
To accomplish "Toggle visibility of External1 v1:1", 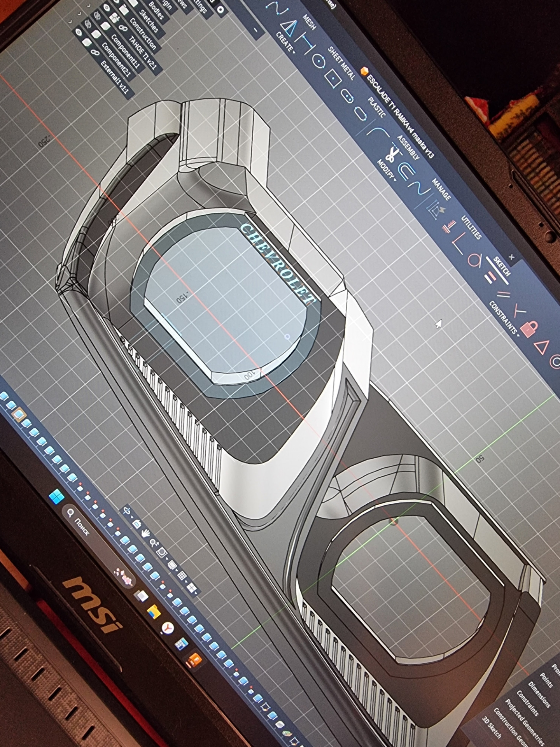I will (x=79, y=32).
